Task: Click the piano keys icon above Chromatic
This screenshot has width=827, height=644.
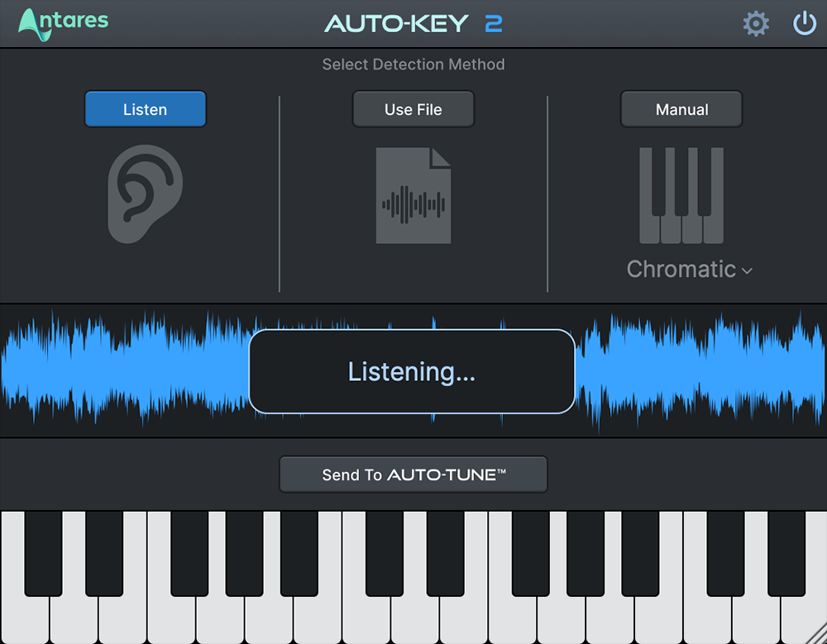Action: pyautogui.click(x=681, y=194)
